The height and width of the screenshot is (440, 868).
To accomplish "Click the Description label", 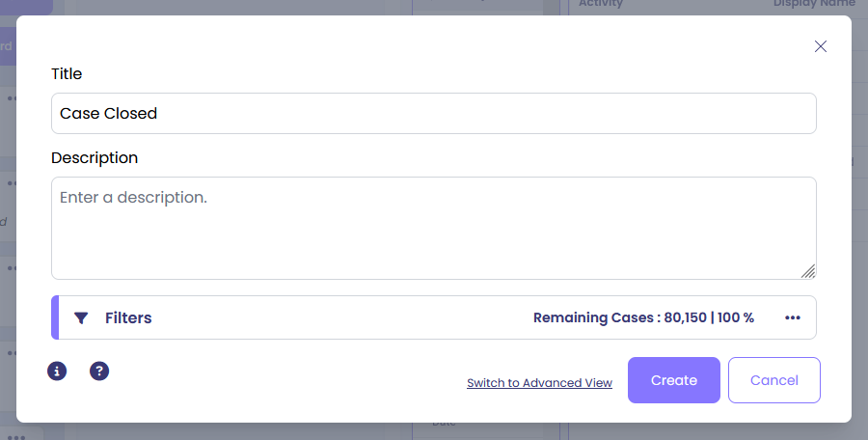I will (x=95, y=157).
